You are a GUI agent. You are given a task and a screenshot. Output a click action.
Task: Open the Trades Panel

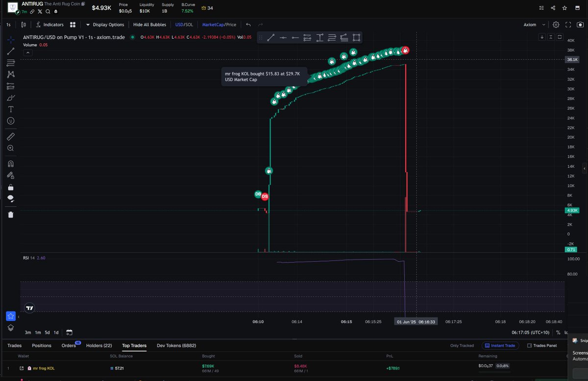(x=542, y=346)
